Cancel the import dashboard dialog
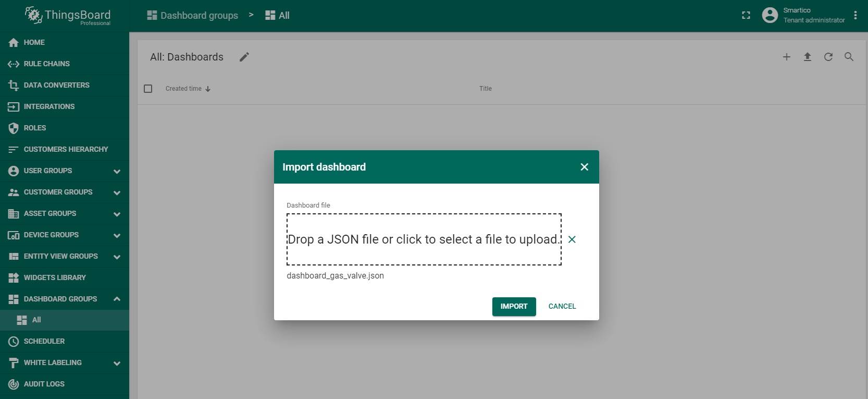Image resolution: width=868 pixels, height=399 pixels. (562, 306)
